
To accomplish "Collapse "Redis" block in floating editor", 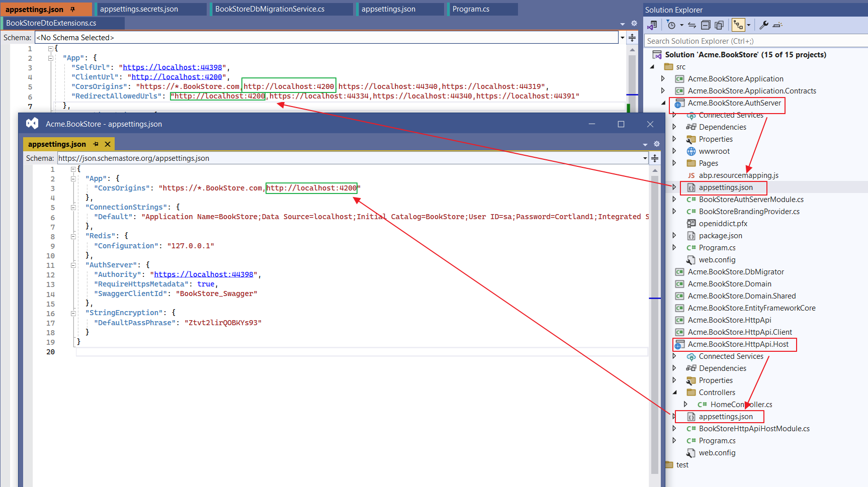I will [73, 236].
